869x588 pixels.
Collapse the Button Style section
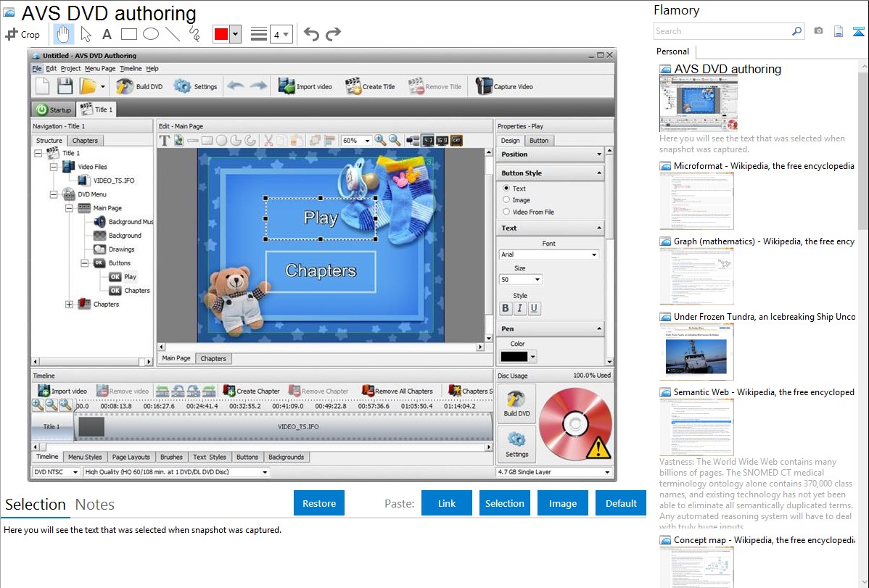[x=599, y=173]
